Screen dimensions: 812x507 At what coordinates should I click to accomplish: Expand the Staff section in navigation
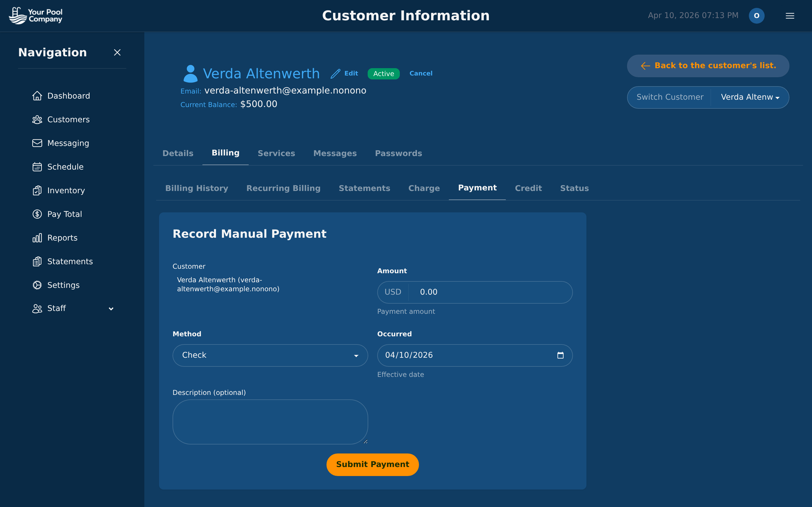coord(111,308)
